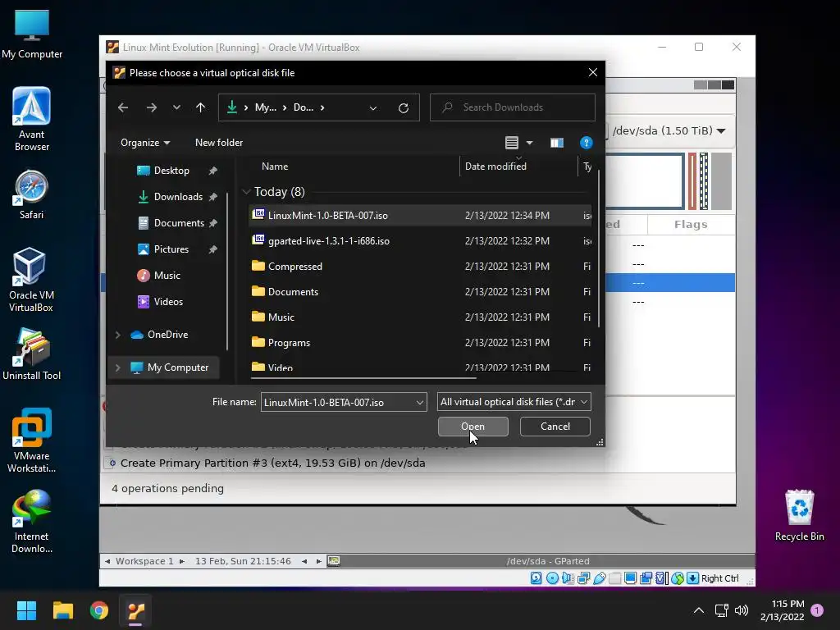The image size is (840, 630).
Task: Open Safari desktop shortcut
Action: [32, 195]
